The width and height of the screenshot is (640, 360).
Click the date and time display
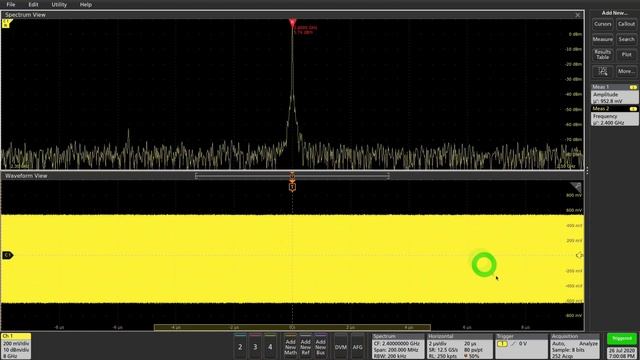[622, 353]
